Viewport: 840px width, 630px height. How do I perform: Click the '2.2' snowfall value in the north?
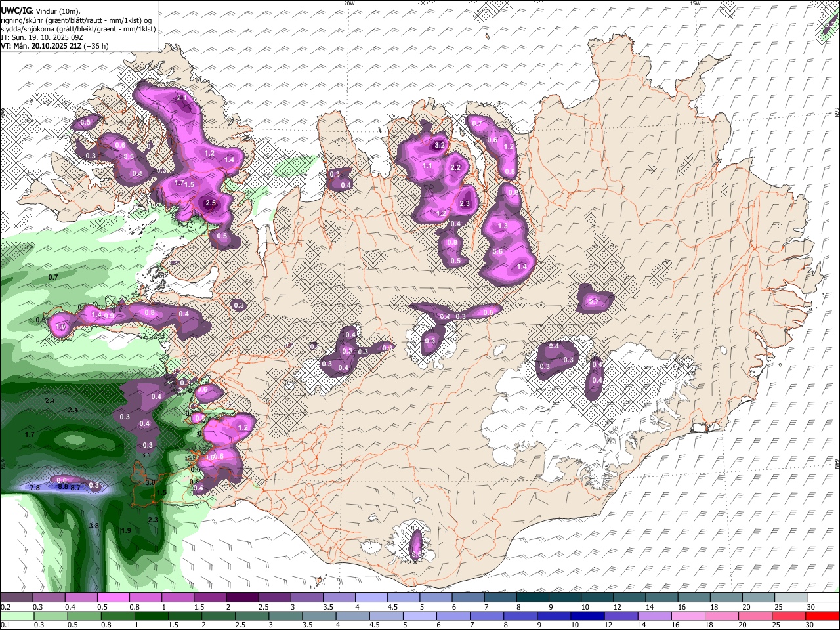click(456, 167)
